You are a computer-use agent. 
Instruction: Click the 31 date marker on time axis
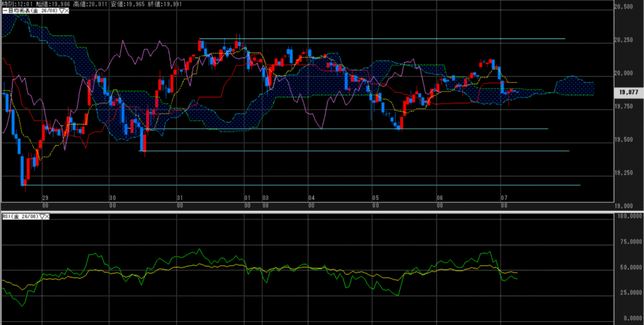click(180, 197)
